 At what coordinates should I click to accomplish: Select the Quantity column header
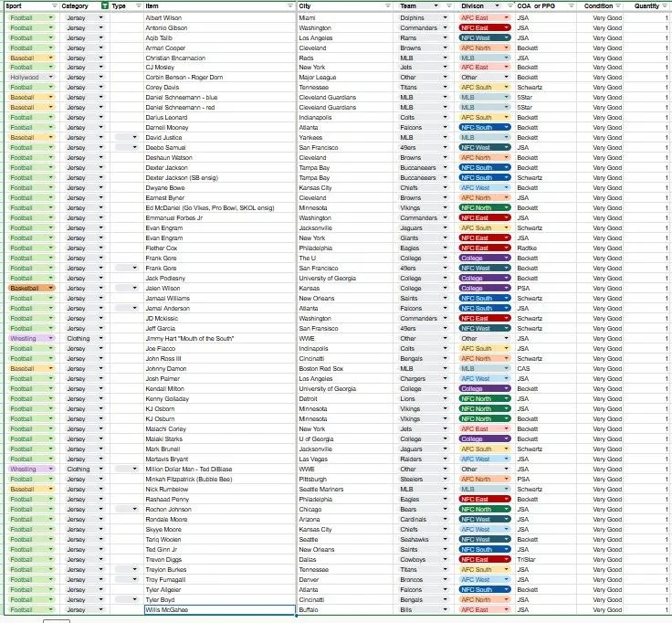pyautogui.click(x=646, y=6)
